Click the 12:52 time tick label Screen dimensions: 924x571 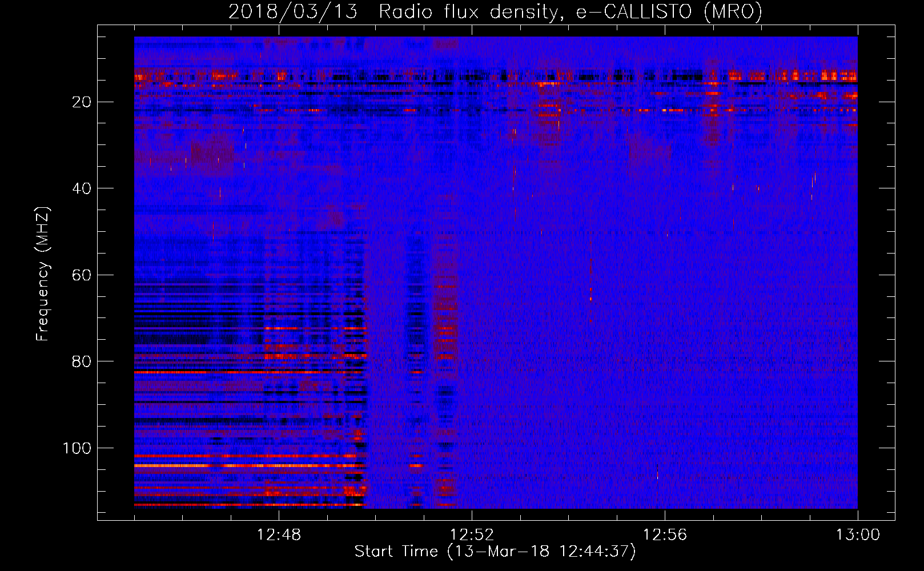[472, 535]
